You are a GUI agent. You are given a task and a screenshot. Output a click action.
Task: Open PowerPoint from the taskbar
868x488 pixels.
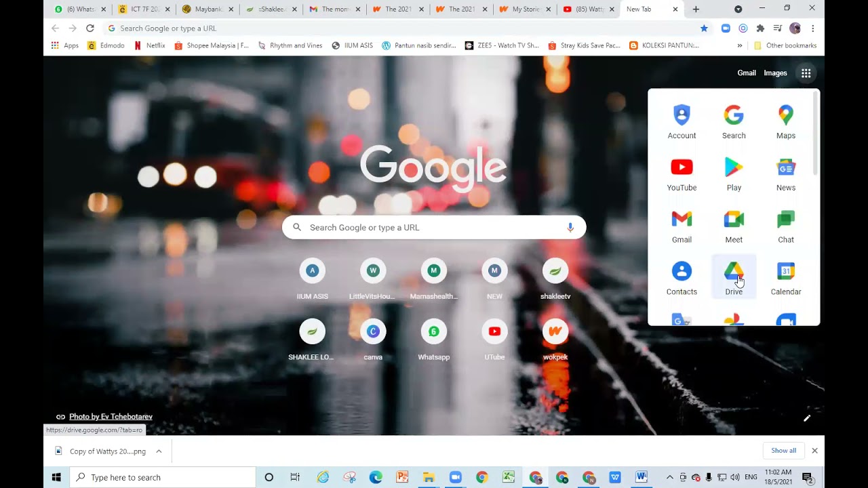(402, 477)
